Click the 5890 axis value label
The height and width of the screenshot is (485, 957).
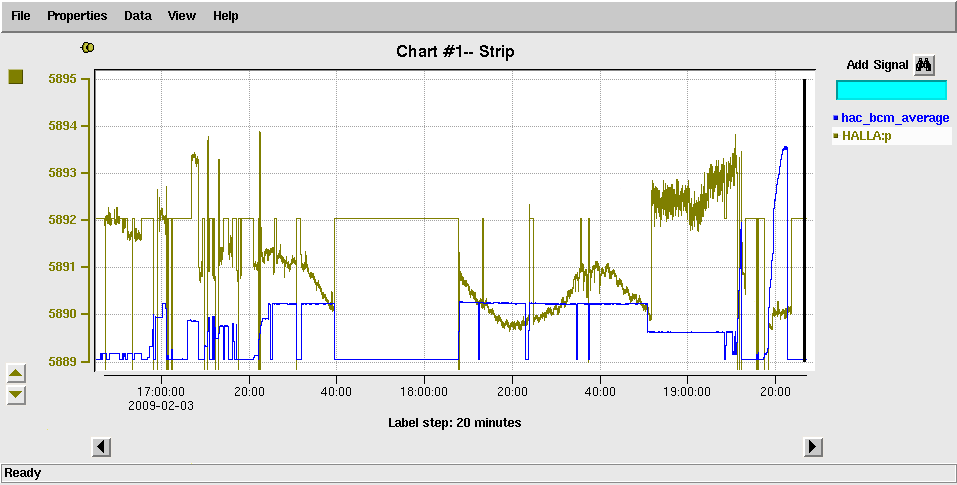[x=62, y=314]
